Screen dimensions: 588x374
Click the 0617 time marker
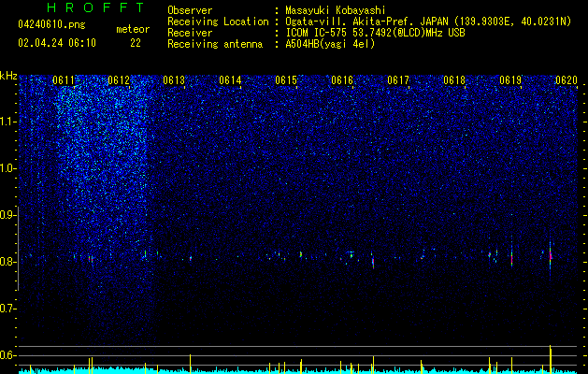398,80
